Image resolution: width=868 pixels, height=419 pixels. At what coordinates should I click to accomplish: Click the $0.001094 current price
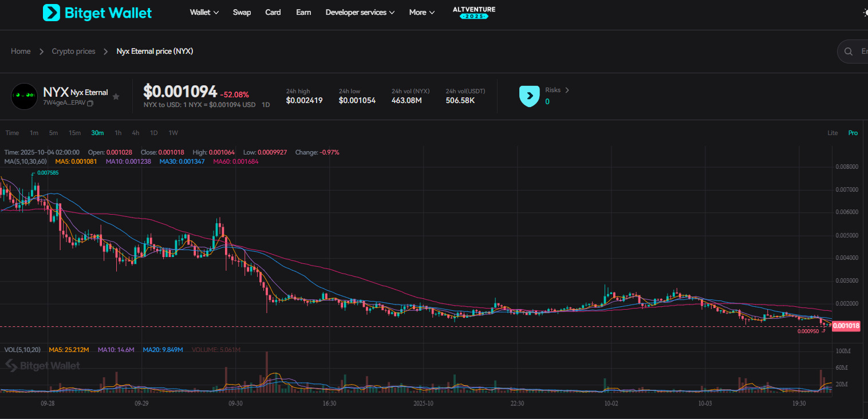pyautogui.click(x=180, y=92)
